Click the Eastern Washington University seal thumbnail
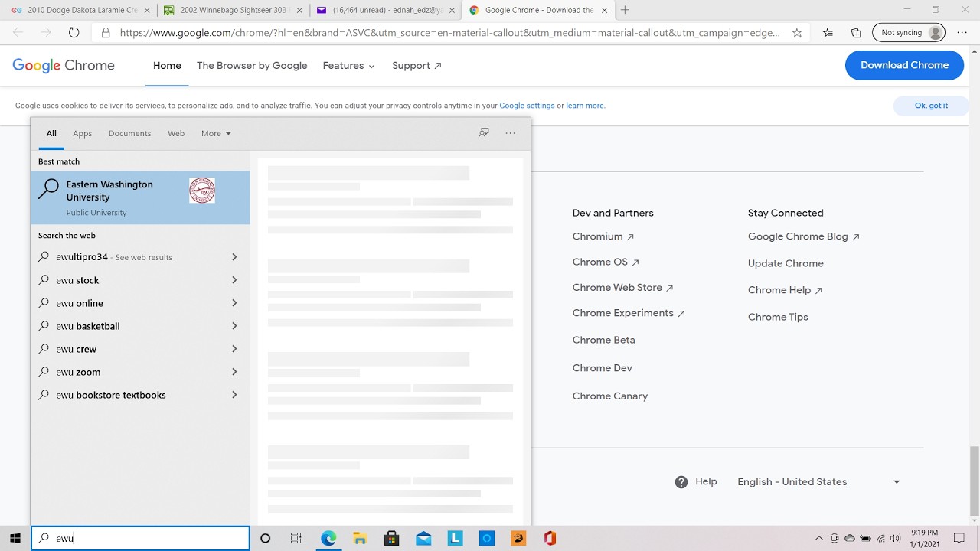The height and width of the screenshot is (551, 980). 202,191
